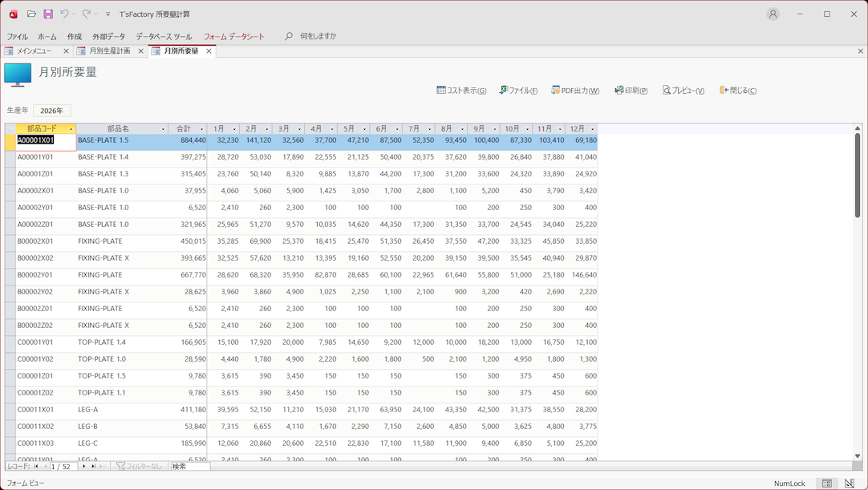Switch to form view icon in status bar
The image size is (868, 490).
826,484
